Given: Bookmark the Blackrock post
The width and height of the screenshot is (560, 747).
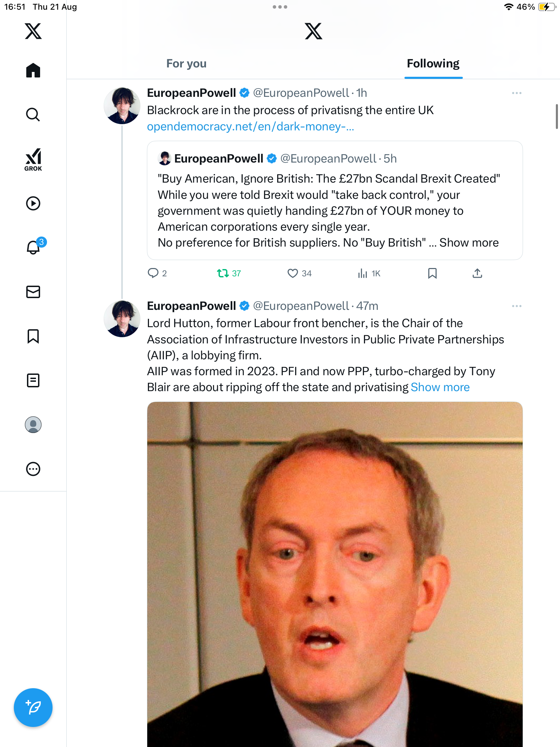Looking at the screenshot, I should coord(432,274).
